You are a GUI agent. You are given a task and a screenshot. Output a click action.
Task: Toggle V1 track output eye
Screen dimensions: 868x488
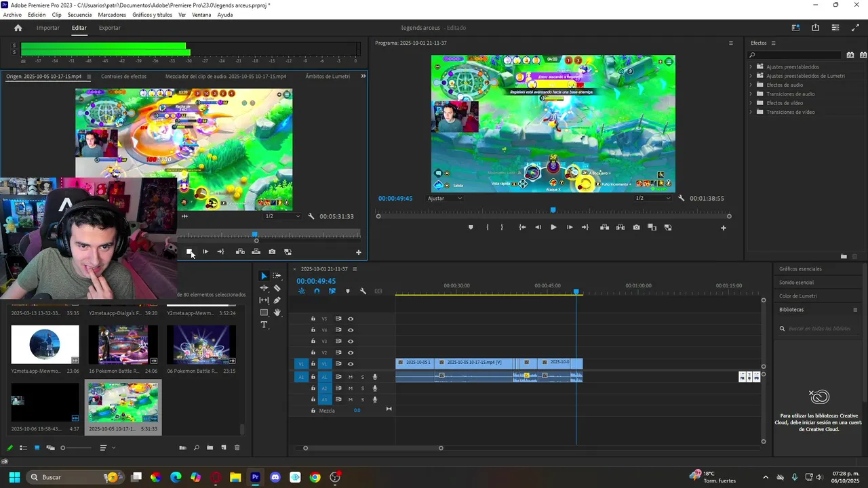351,364
